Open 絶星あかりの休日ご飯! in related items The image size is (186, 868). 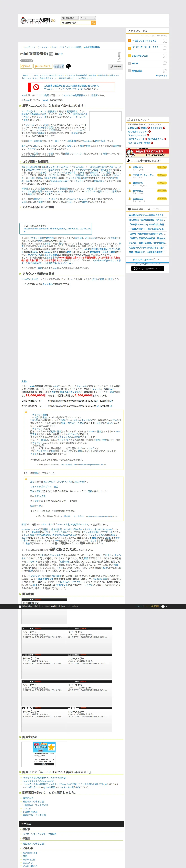(x=34, y=802)
